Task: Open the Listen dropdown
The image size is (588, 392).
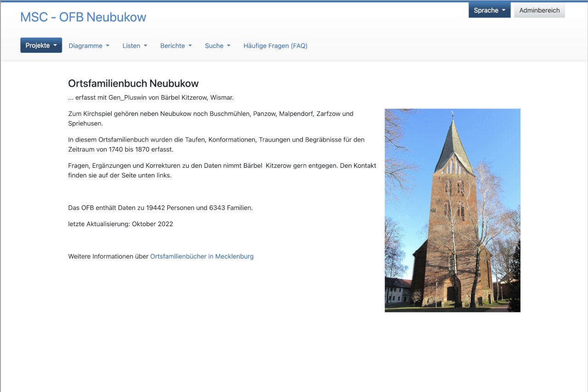Action: pyautogui.click(x=135, y=45)
